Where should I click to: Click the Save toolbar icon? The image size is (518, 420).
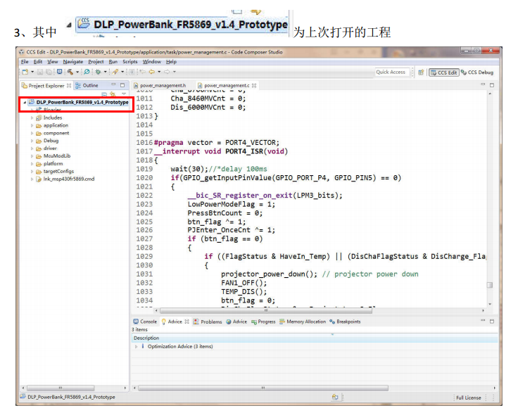pyautogui.click(x=40, y=72)
